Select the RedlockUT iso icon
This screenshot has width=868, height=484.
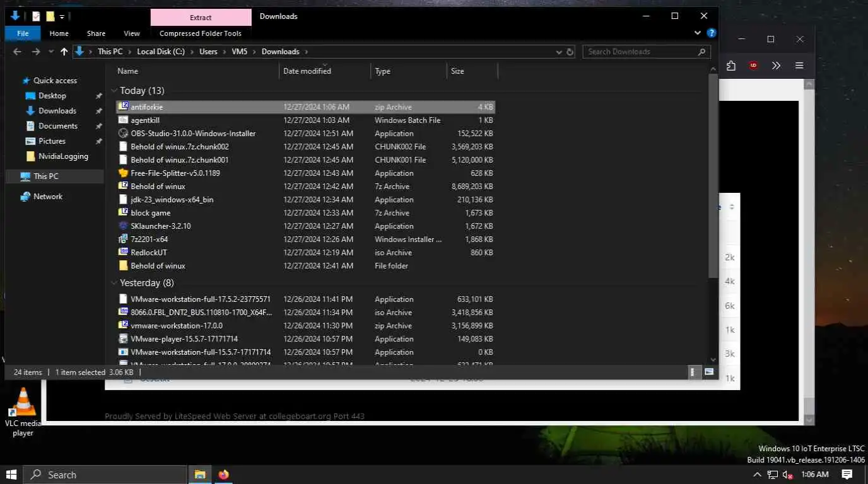click(124, 253)
